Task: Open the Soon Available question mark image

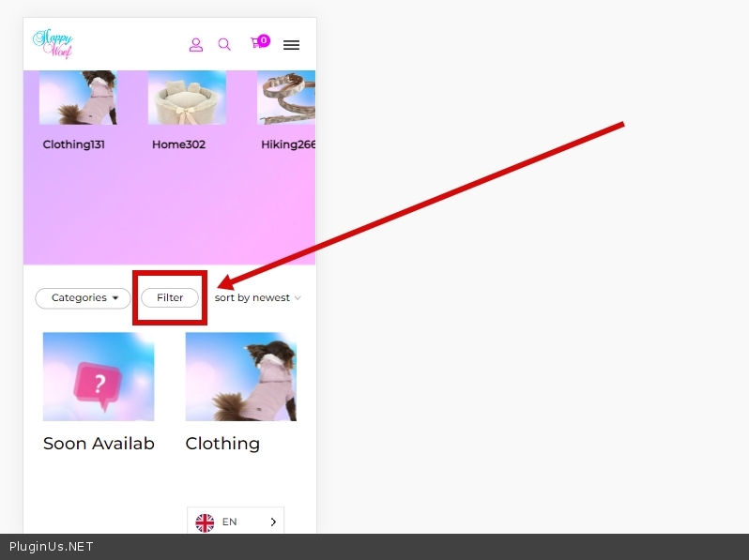Action: point(99,376)
